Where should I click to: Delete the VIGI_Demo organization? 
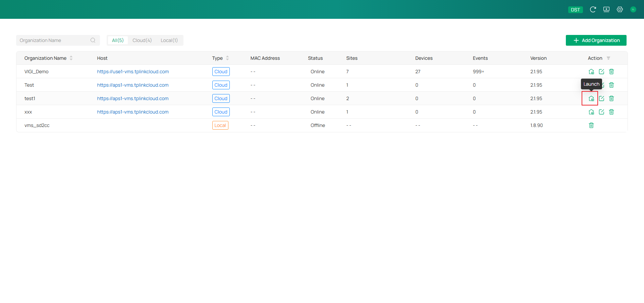point(611,72)
